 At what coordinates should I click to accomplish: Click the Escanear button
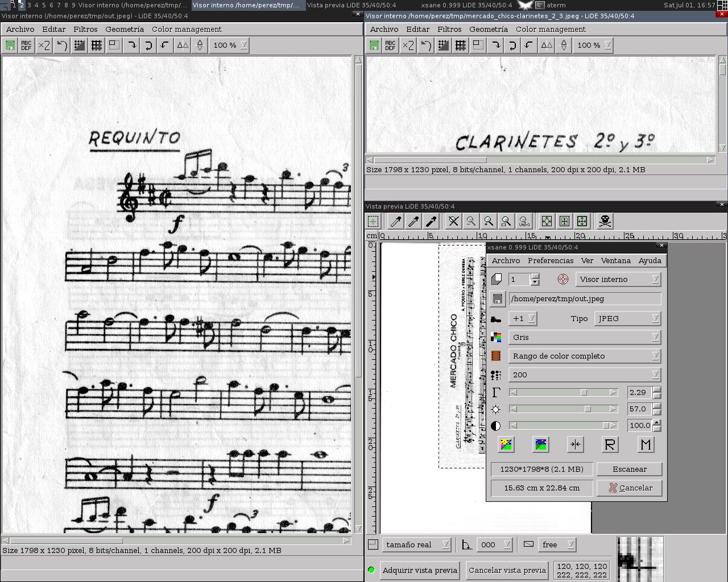(x=630, y=469)
